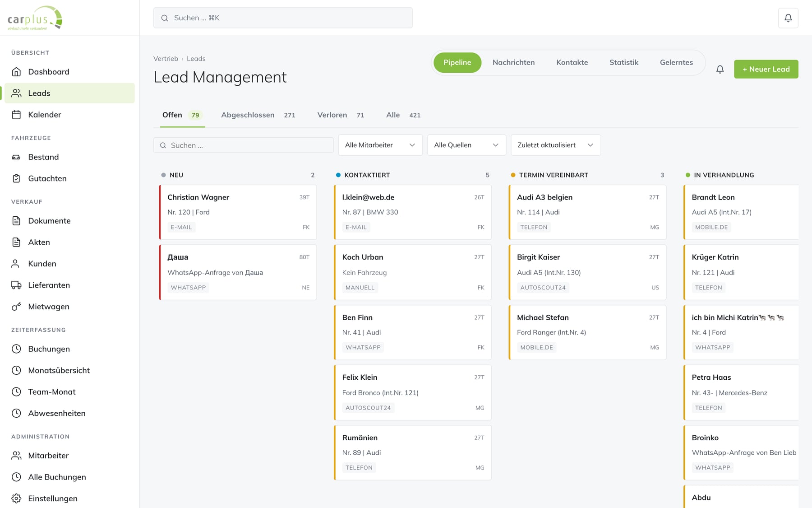This screenshot has height=508, width=812.
Task: Click the Leads people icon in sidebar
Action: pos(16,93)
